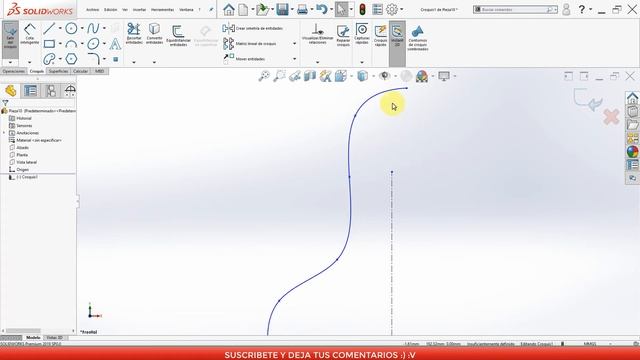The image size is (640, 360).
Task: Select the Rectangle sketch tool
Action: click(x=49, y=43)
